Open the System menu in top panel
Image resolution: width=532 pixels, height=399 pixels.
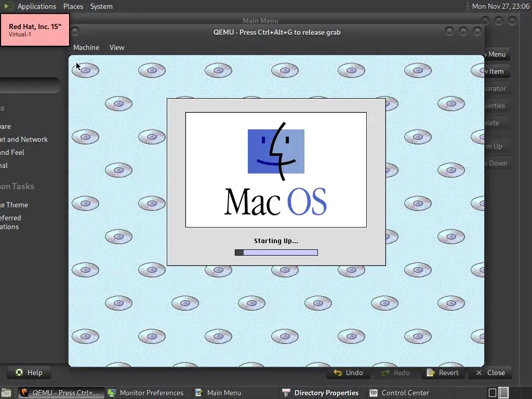(101, 6)
